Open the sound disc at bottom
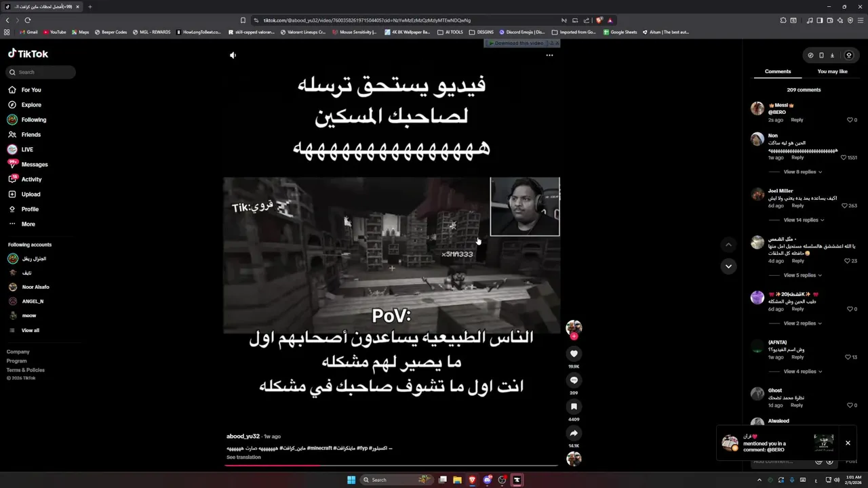This screenshot has width=868, height=488. pyautogui.click(x=574, y=459)
